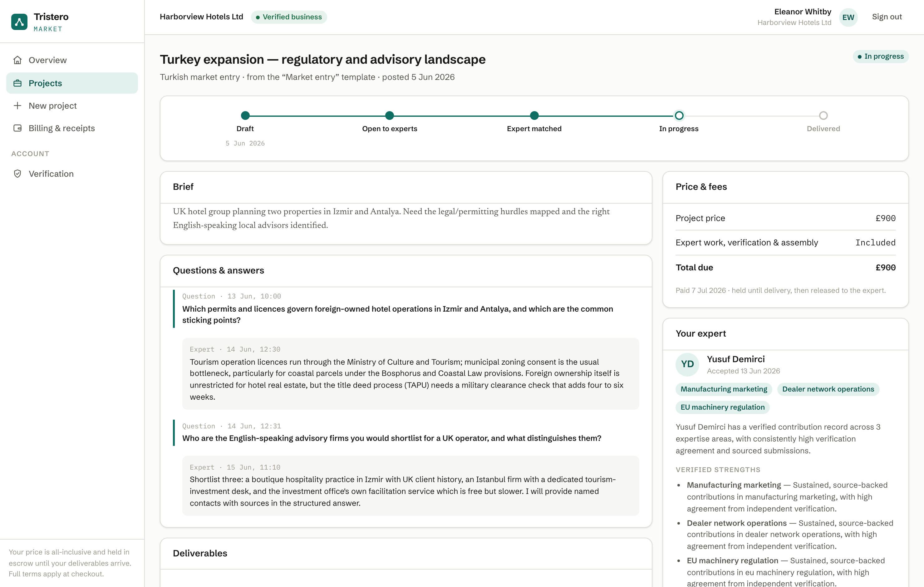The height and width of the screenshot is (587, 924).
Task: Click the Price & fees heading
Action: click(x=701, y=187)
